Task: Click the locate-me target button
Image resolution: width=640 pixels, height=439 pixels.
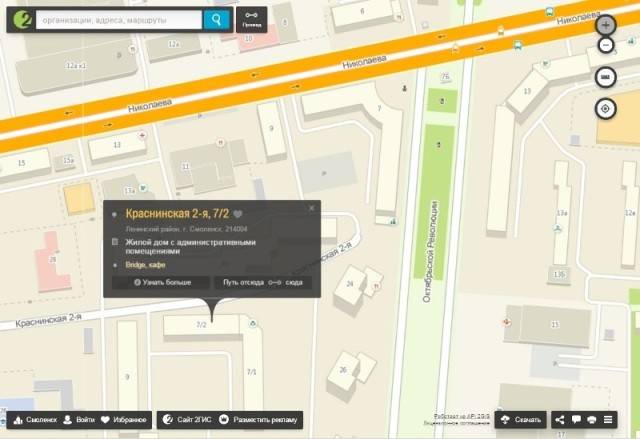Action: 605,108
